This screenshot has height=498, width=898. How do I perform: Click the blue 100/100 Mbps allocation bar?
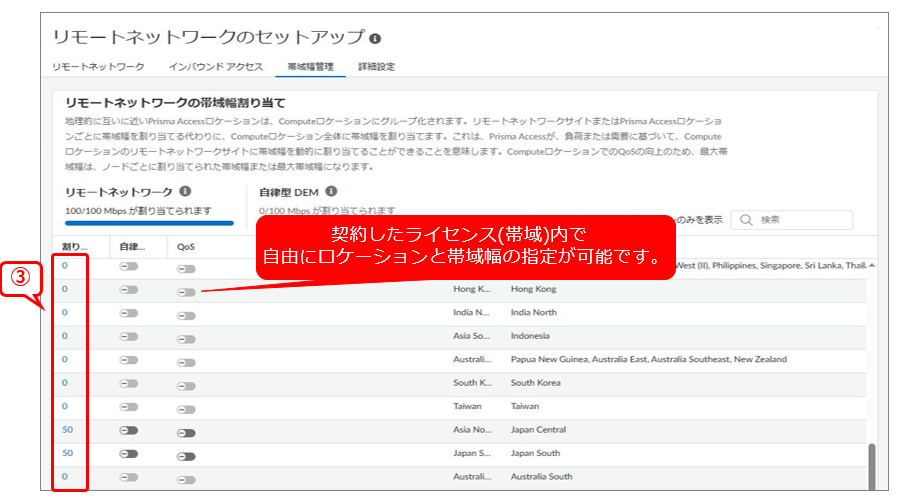pyautogui.click(x=149, y=224)
